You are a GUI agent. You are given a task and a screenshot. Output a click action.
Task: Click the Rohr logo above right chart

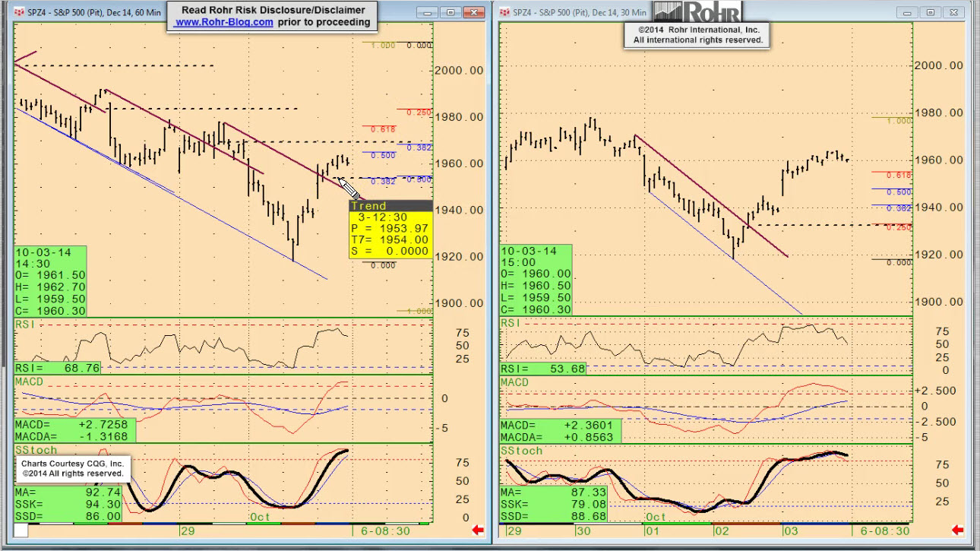(697, 11)
